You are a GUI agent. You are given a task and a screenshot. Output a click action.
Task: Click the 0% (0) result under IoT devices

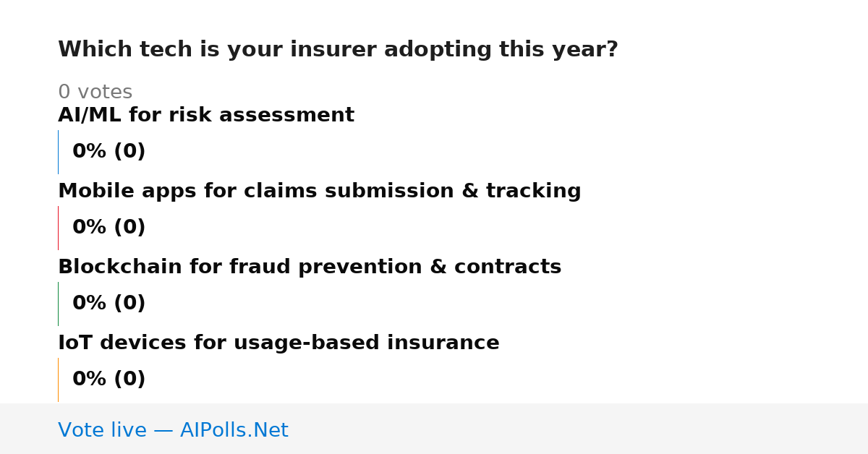coord(109,380)
